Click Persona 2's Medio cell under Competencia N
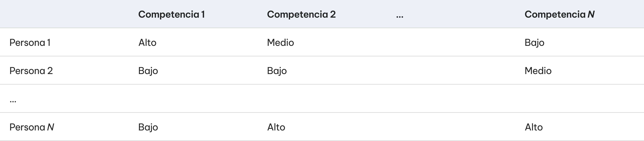The image size is (644, 141). 538,71
